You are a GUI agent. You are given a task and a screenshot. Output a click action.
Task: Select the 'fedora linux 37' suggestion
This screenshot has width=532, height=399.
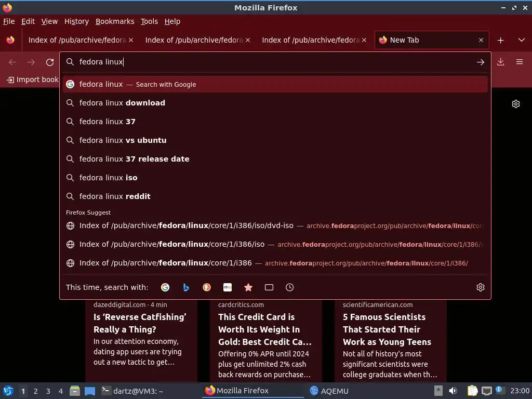tap(275, 122)
